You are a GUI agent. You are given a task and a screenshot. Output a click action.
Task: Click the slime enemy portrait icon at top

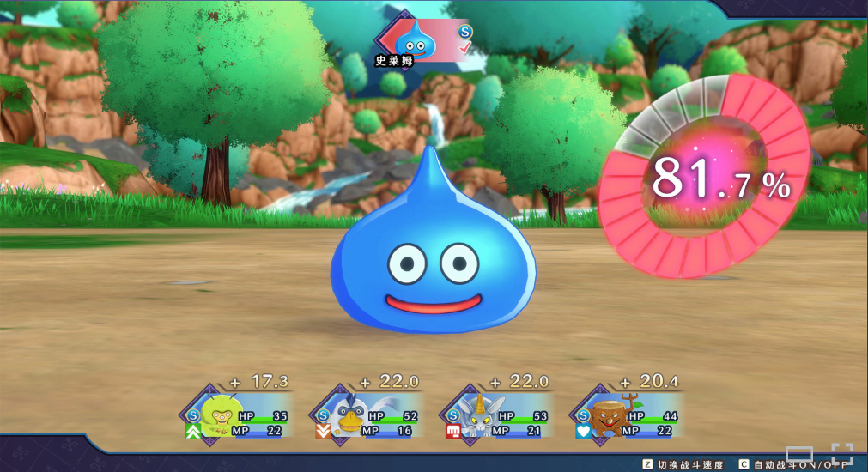tap(416, 39)
